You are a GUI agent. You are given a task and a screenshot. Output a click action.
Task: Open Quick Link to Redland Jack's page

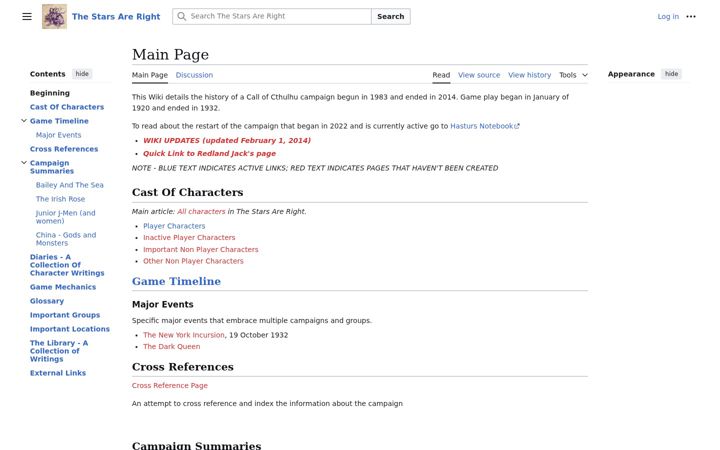pyautogui.click(x=209, y=153)
